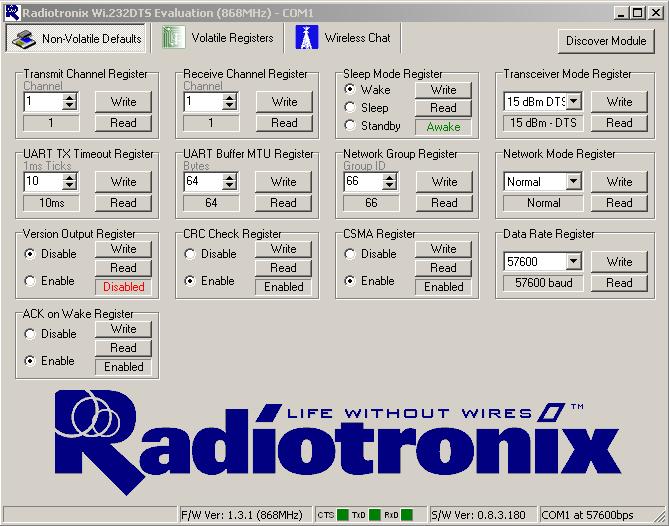Click the TxD green status indicator

coord(375,515)
